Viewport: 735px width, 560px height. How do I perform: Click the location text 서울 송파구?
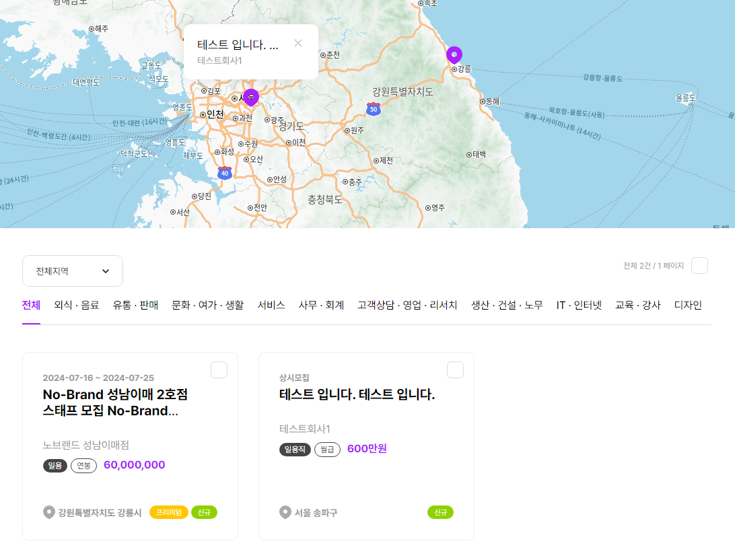click(x=316, y=513)
